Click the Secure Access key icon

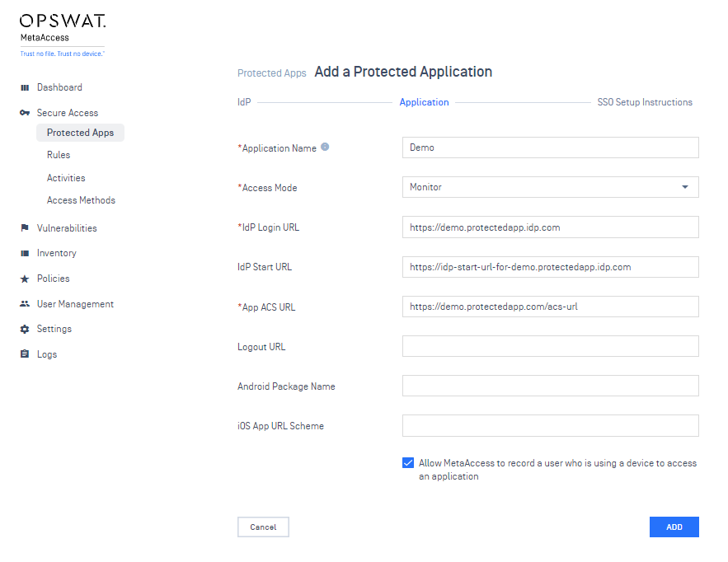point(25,113)
